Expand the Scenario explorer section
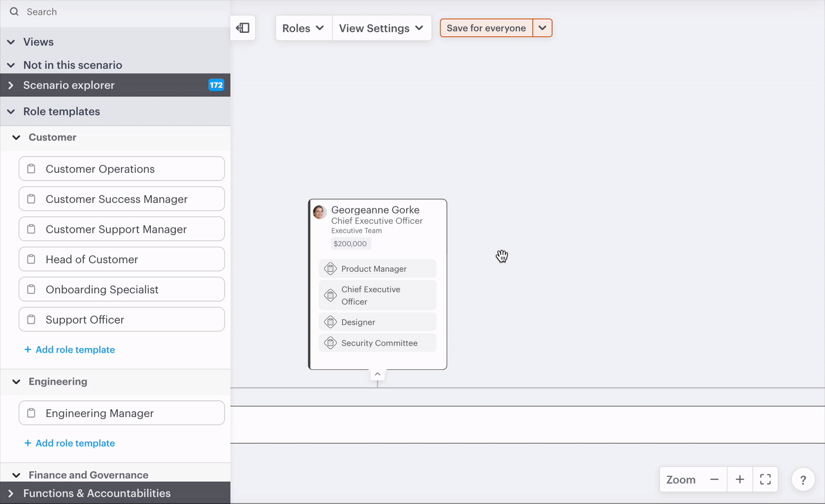Screen dimensions: 825x504 click(11, 85)
